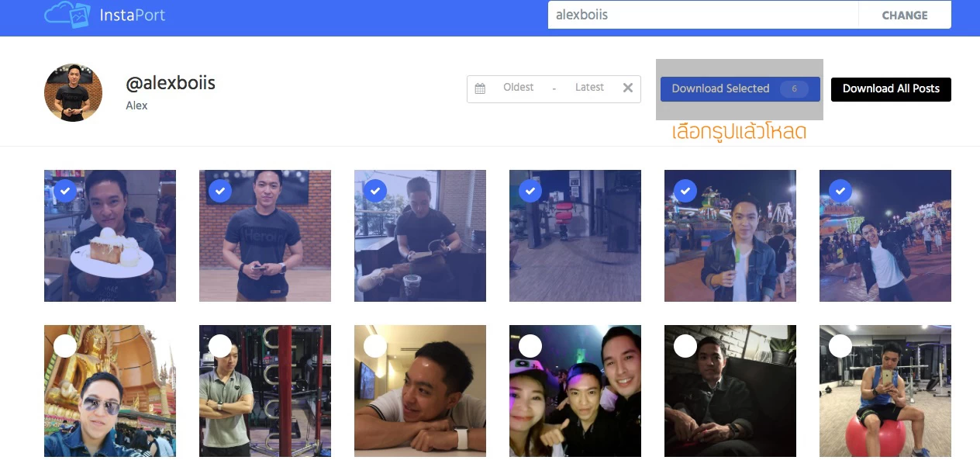Image resolution: width=980 pixels, height=474 pixels.
Task: Open the golden Buddha selfie thumbnail
Action: tap(110, 391)
